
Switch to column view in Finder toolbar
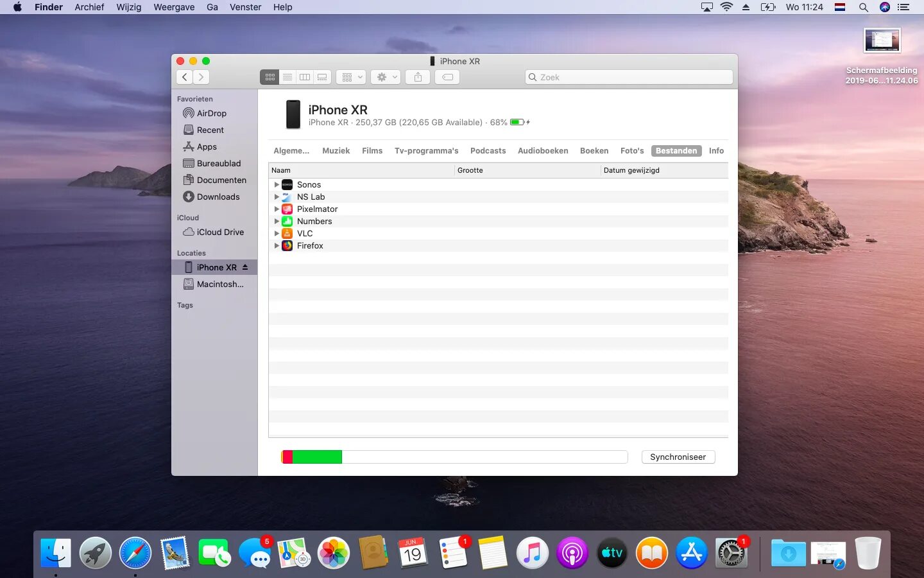point(305,77)
